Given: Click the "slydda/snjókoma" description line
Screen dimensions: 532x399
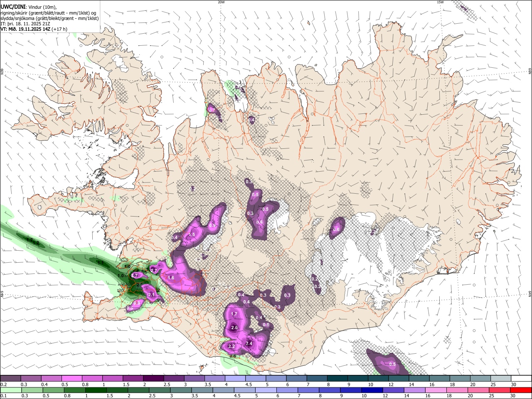Looking at the screenshot, I should [49, 18].
